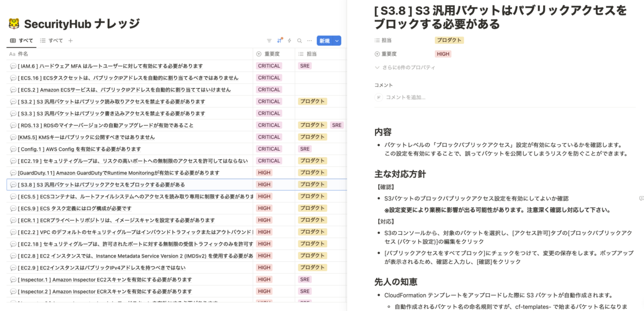Switch to the second すべて list view tab

coord(52,41)
